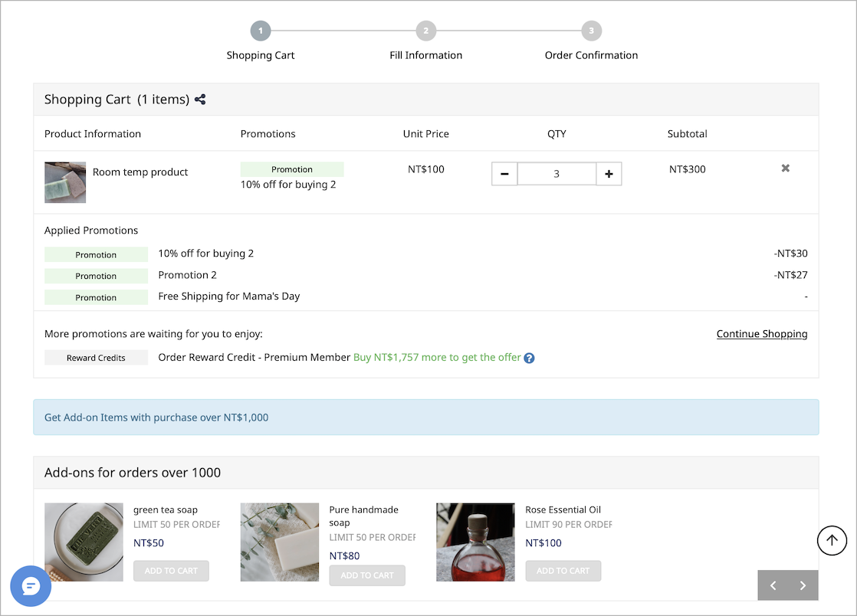Click Promotion tag beside 10% off applied
Image resolution: width=857 pixels, height=616 pixels.
[96, 254]
